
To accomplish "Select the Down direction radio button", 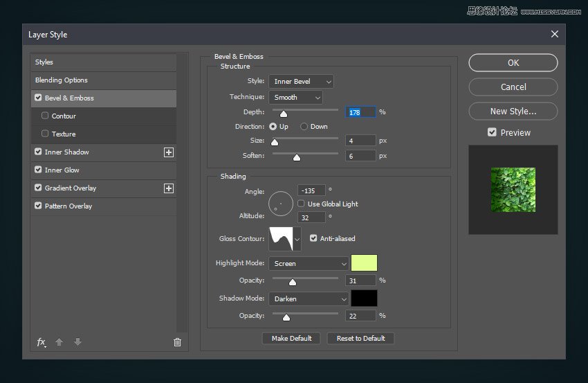I will 304,127.
